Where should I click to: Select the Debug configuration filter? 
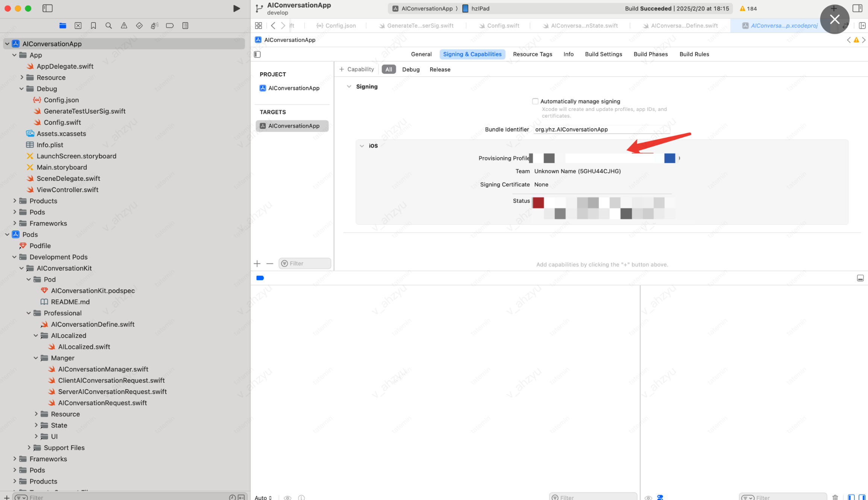click(411, 70)
